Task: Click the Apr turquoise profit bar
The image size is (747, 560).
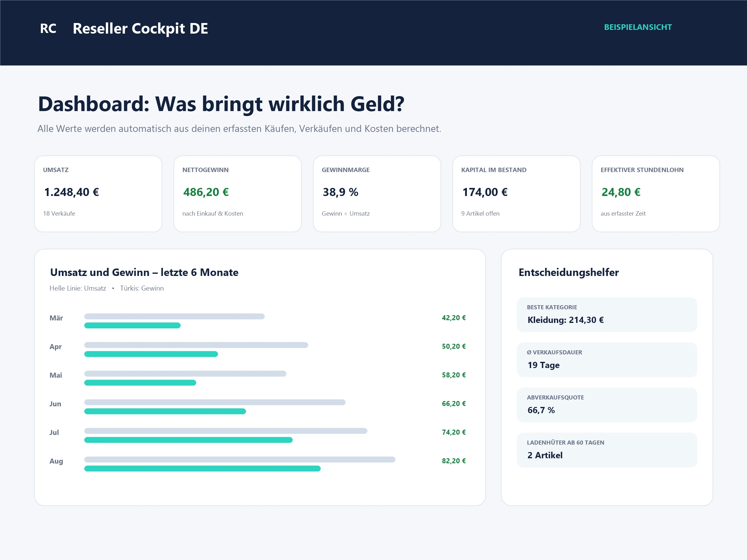Action: pyautogui.click(x=151, y=354)
